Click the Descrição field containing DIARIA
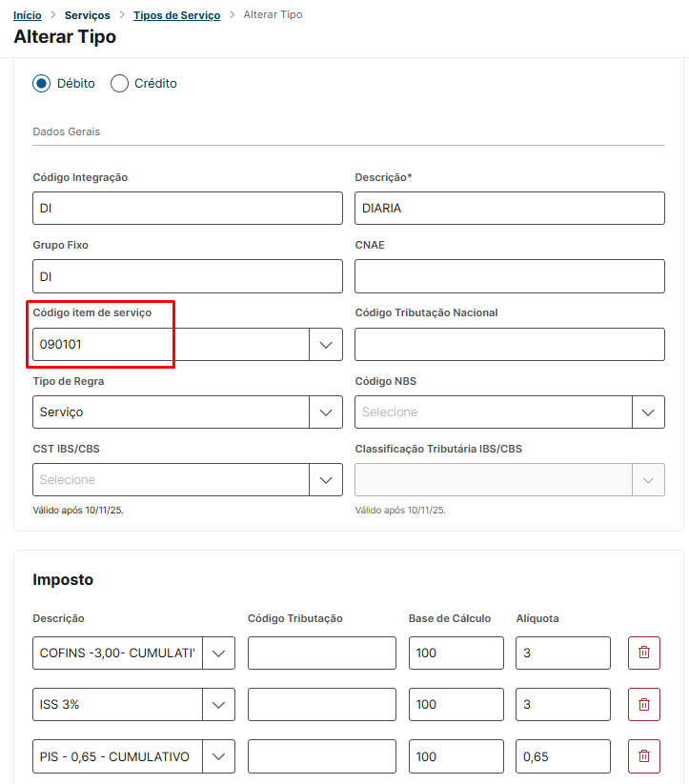Viewport: 689px width, 784px height. 509,209
